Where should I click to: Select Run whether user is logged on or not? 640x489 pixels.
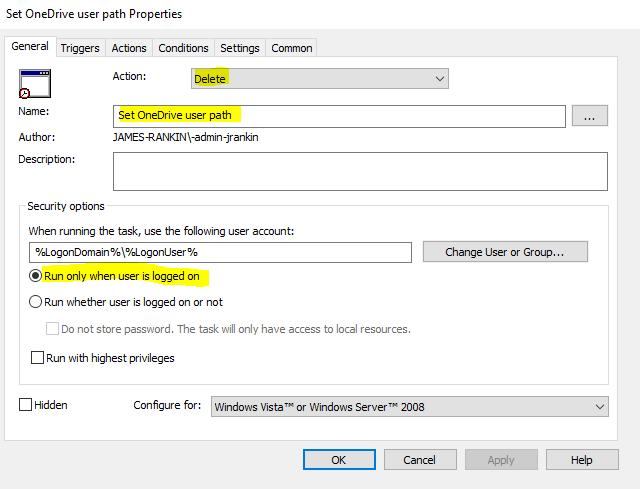[36, 302]
